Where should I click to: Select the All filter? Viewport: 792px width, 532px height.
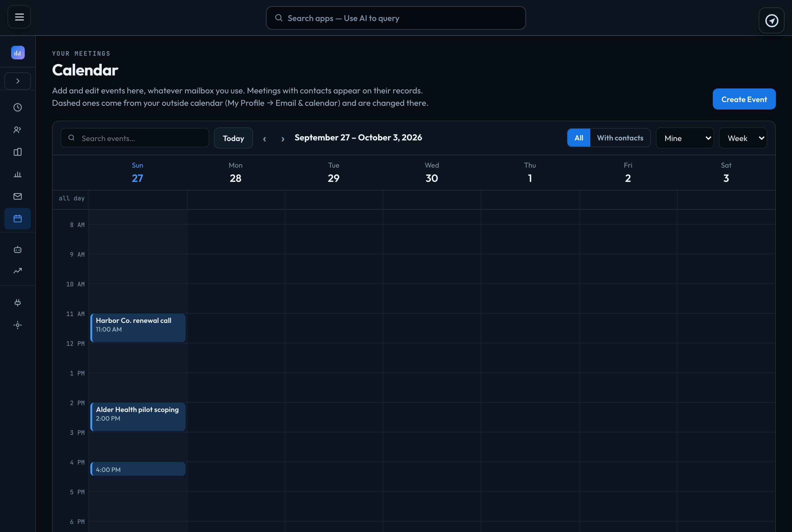coord(579,137)
